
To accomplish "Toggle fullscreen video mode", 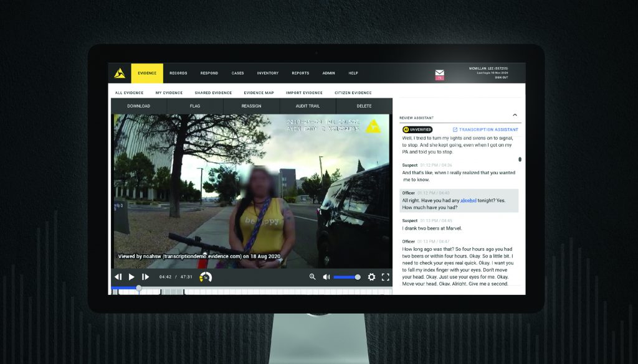I will pyautogui.click(x=385, y=277).
